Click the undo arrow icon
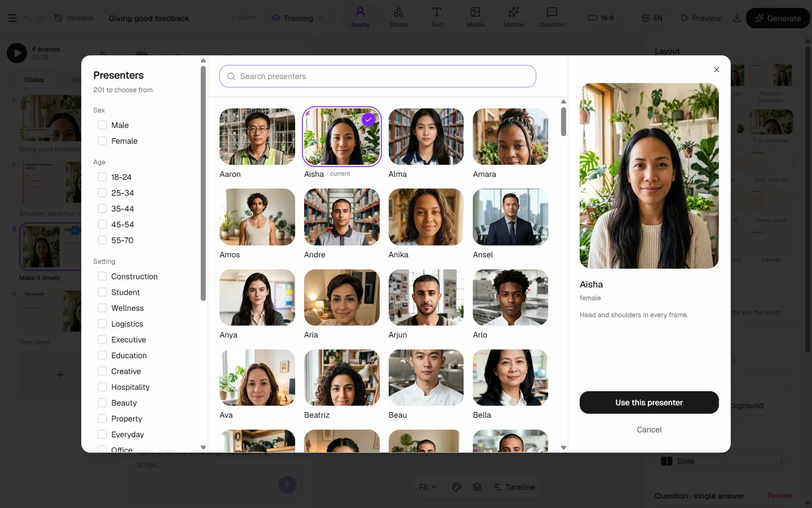The image size is (812, 508). pyautogui.click(x=27, y=18)
